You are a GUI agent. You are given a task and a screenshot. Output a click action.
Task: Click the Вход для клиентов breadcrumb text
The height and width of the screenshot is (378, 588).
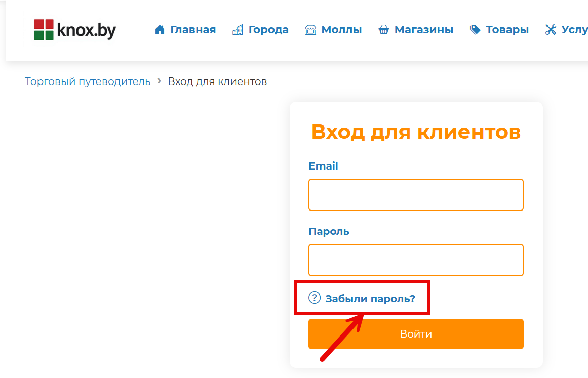217,81
